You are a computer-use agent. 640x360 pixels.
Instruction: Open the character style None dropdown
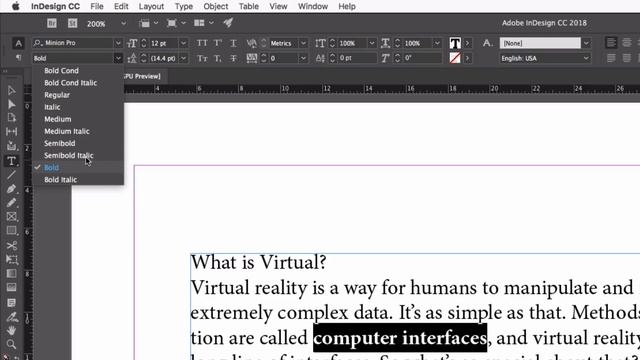[x=586, y=43]
